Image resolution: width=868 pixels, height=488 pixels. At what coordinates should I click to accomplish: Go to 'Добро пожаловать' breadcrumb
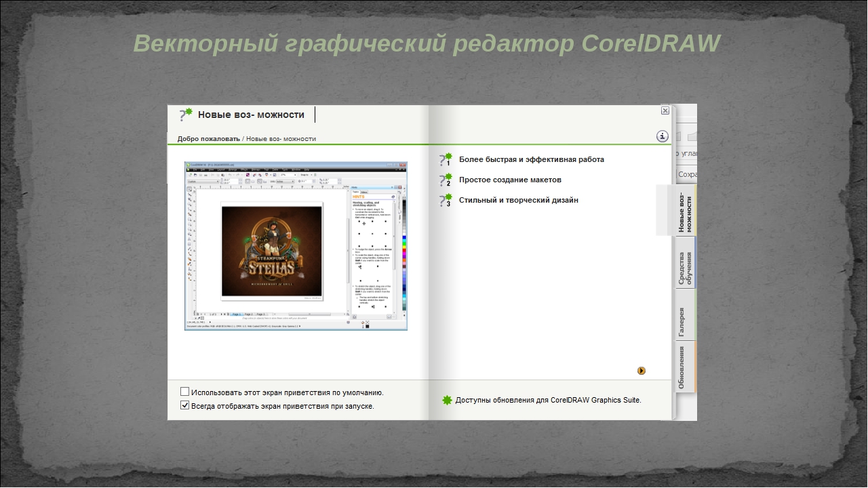[x=209, y=139]
